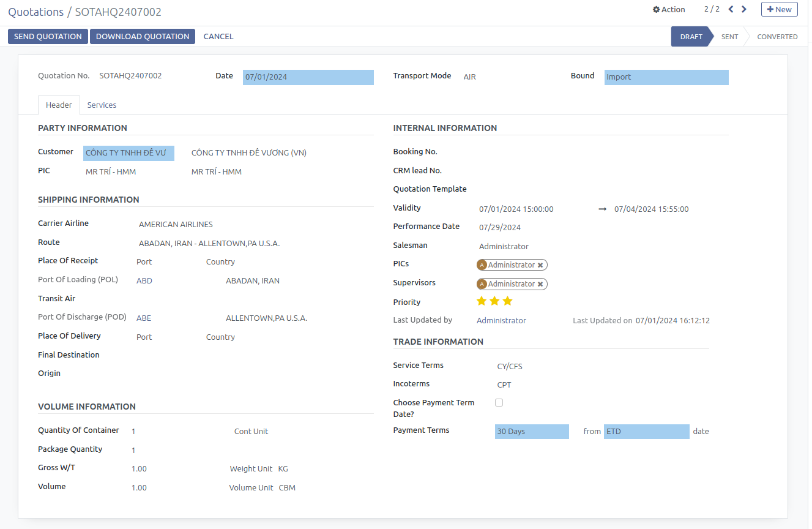The image size is (812, 529).
Task: Go to next record arrow
Action: pos(744,9)
